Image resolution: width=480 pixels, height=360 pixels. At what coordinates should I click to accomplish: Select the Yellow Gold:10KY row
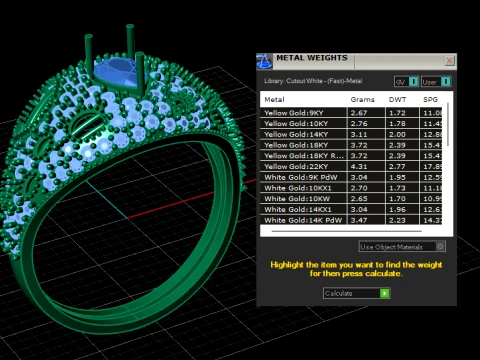click(351, 123)
